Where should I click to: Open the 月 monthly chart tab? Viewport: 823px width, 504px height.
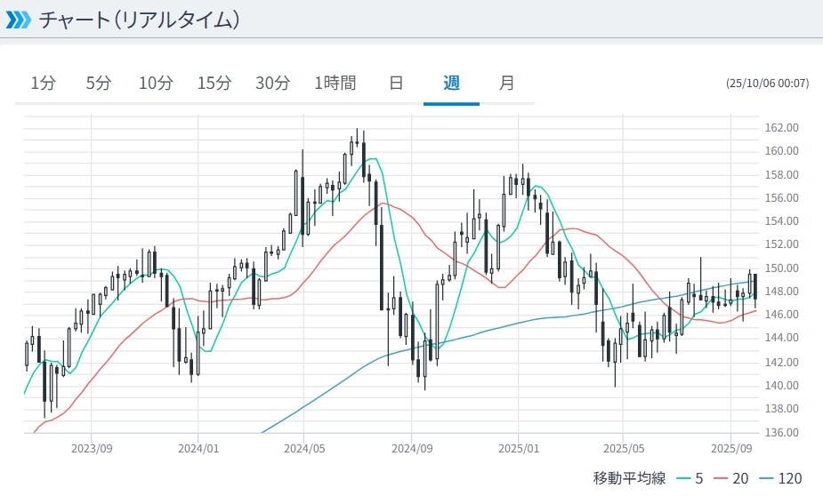pos(506,84)
